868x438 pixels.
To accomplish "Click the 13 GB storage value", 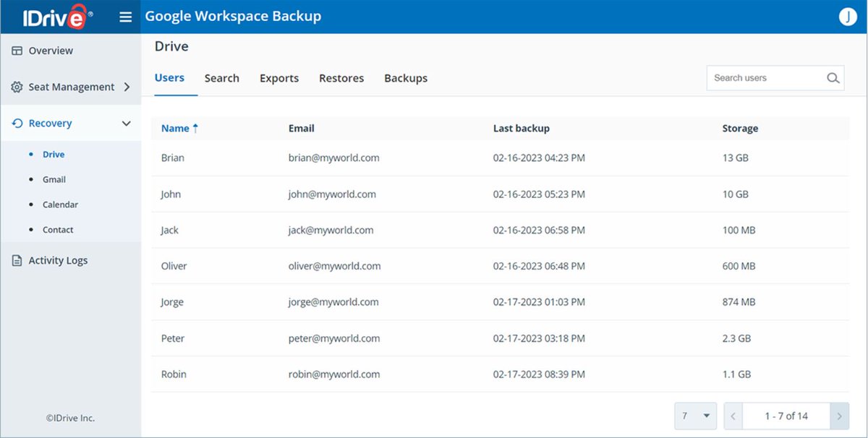I will pyautogui.click(x=736, y=158).
